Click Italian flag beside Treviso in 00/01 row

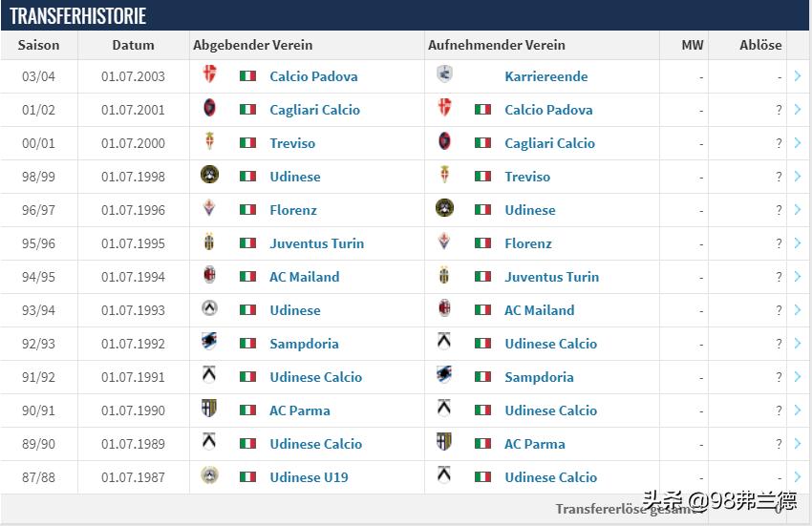point(248,143)
